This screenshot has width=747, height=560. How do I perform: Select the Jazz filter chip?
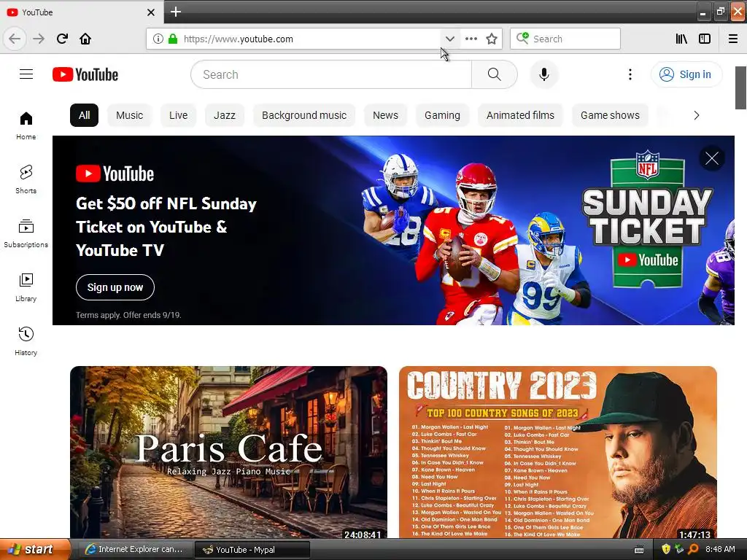click(x=225, y=115)
